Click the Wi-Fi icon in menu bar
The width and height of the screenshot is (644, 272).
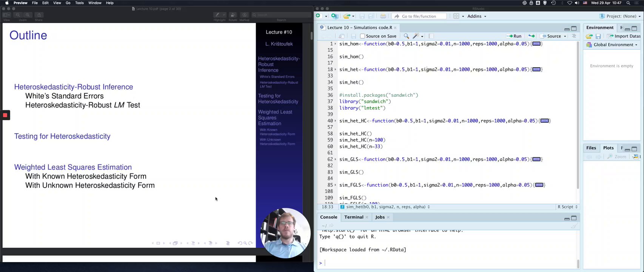(x=569, y=3)
